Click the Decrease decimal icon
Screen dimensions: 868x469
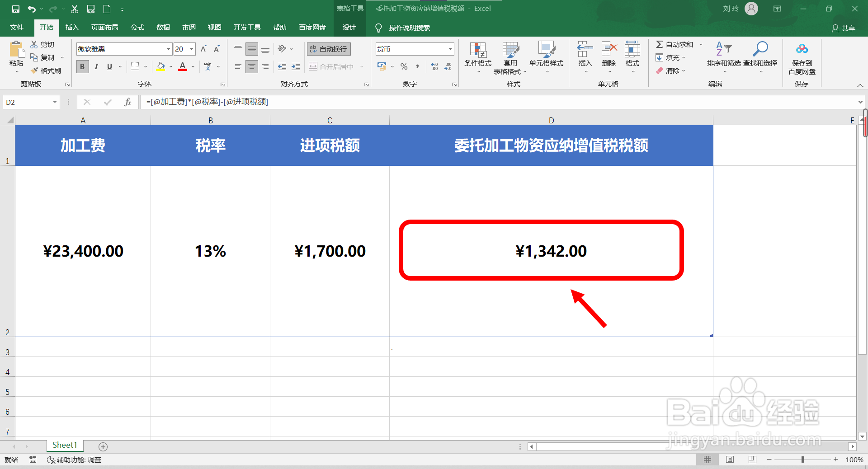[448, 66]
